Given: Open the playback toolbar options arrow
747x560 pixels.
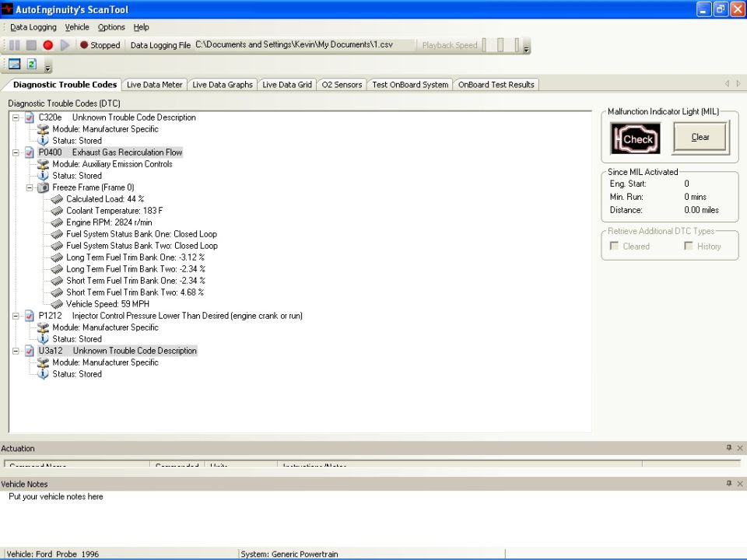Looking at the screenshot, I should [527, 49].
